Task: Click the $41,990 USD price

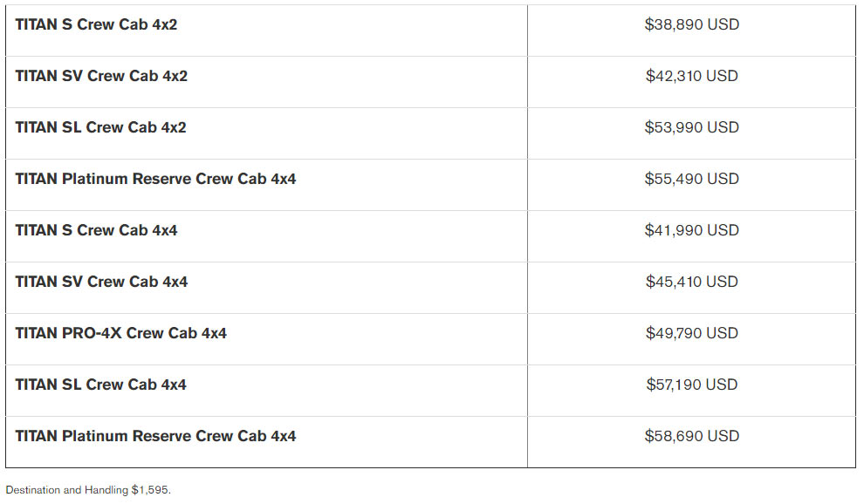Action: (691, 230)
